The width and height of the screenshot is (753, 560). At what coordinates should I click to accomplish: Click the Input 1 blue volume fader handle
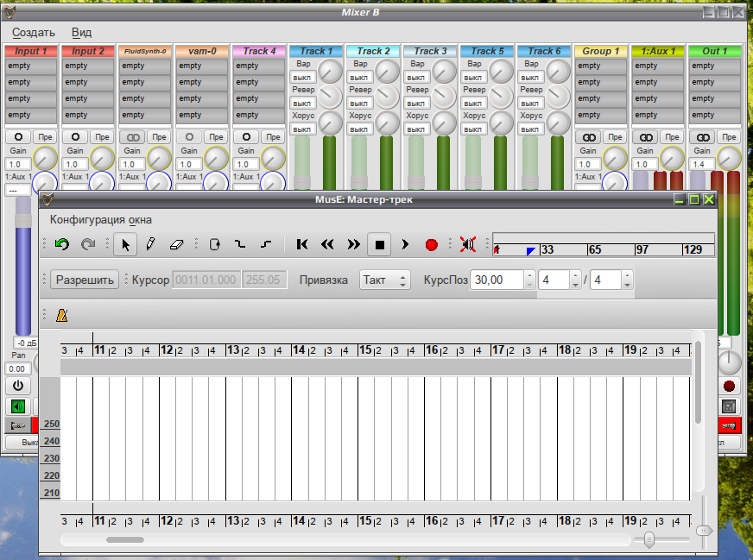click(23, 221)
